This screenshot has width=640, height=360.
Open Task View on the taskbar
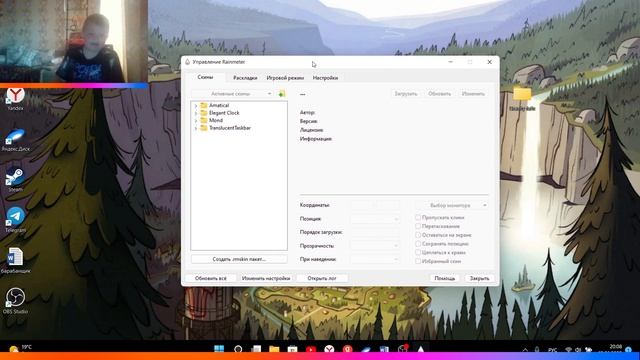click(x=256, y=349)
